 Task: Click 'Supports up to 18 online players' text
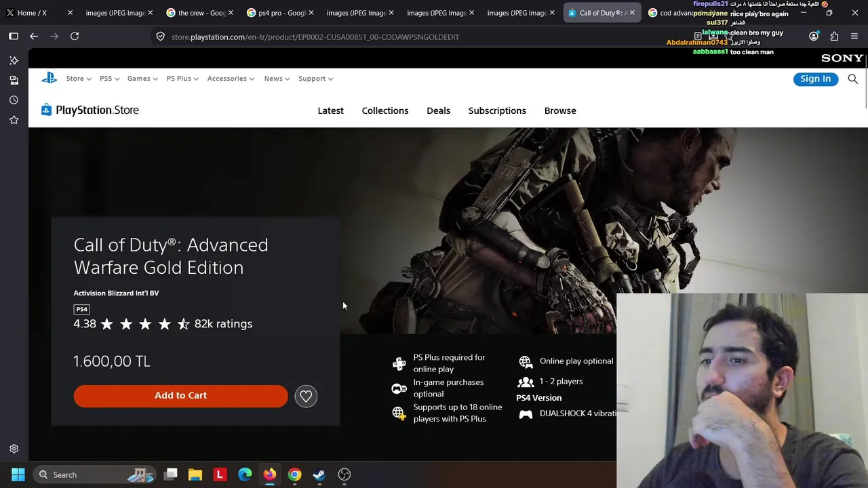coord(458,413)
